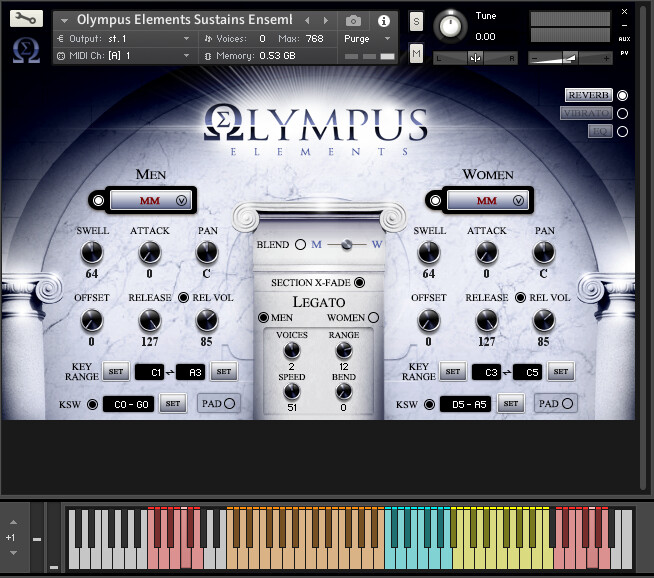
Task: Toggle the Women KSW button
Action: click(430, 405)
